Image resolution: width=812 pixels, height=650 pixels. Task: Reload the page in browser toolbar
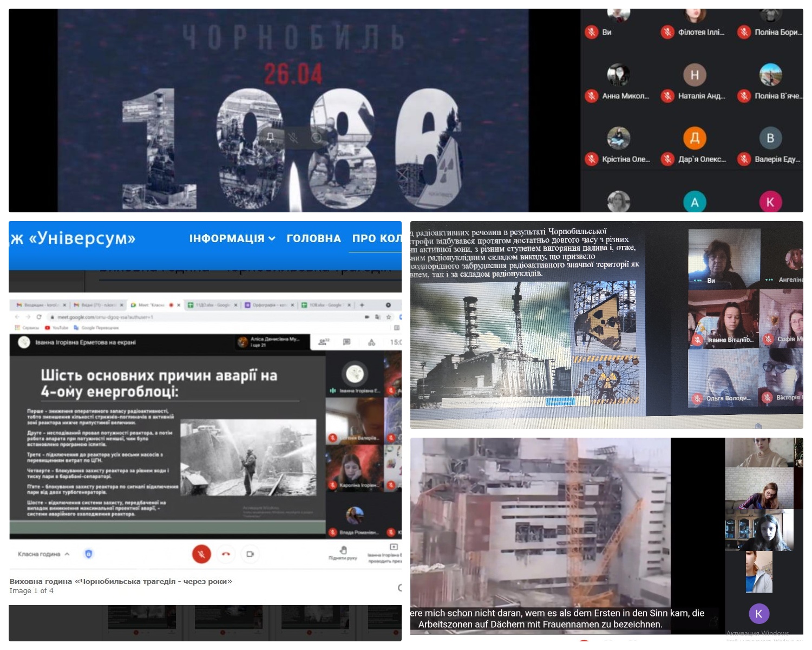[39, 317]
